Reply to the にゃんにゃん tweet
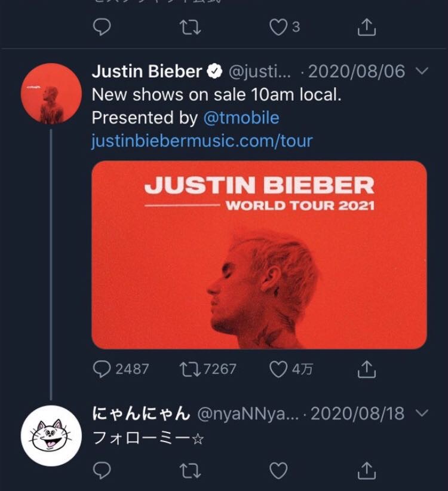Viewport: 448px width, 491px height. [103, 471]
